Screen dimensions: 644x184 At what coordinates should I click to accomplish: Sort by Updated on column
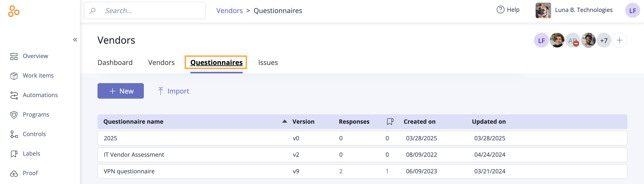(489, 121)
